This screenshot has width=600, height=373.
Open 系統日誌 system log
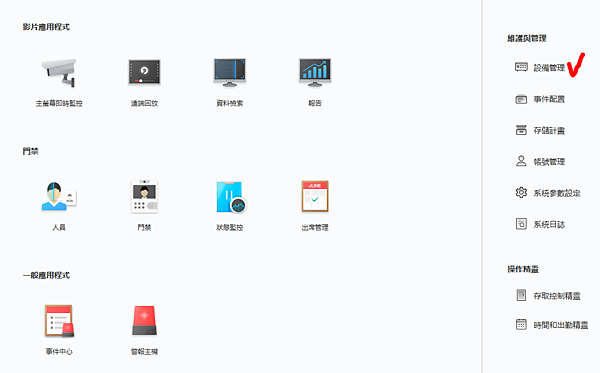[540, 224]
